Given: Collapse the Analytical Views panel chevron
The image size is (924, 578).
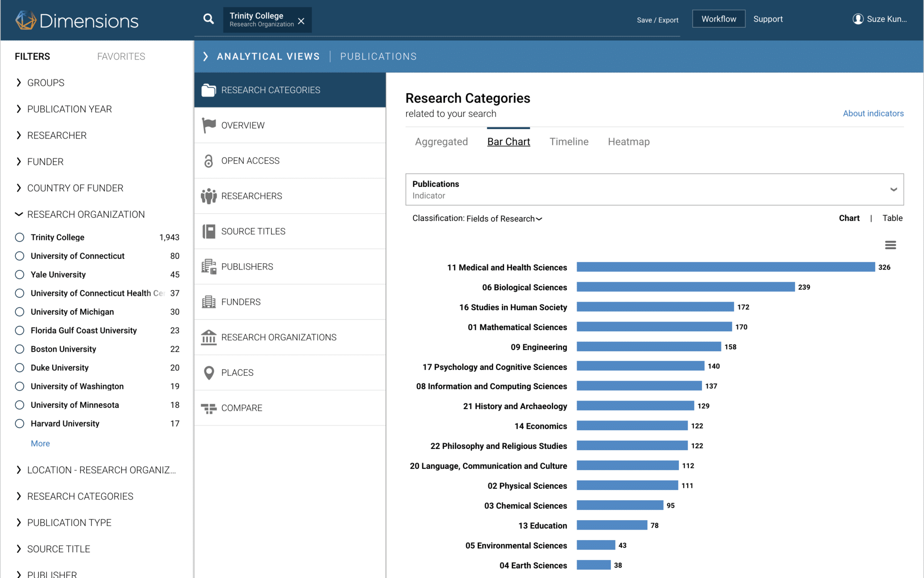Looking at the screenshot, I should 205,56.
